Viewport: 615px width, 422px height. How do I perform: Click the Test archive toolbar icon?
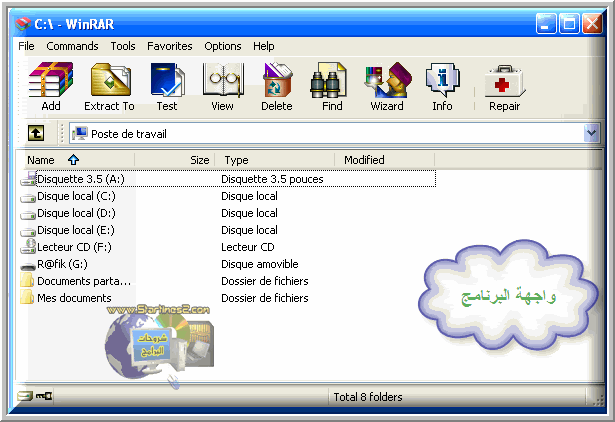click(167, 80)
